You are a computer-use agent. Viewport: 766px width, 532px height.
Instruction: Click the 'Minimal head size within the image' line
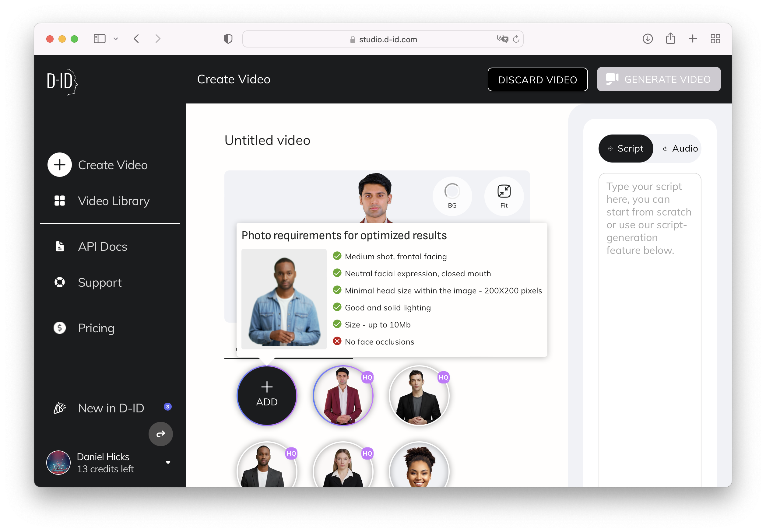443,291
